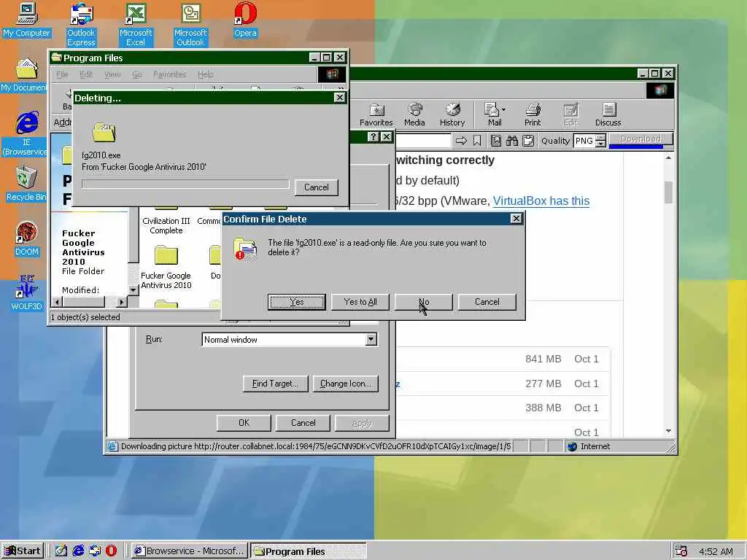Click the Discuss toolbar button

(608, 114)
